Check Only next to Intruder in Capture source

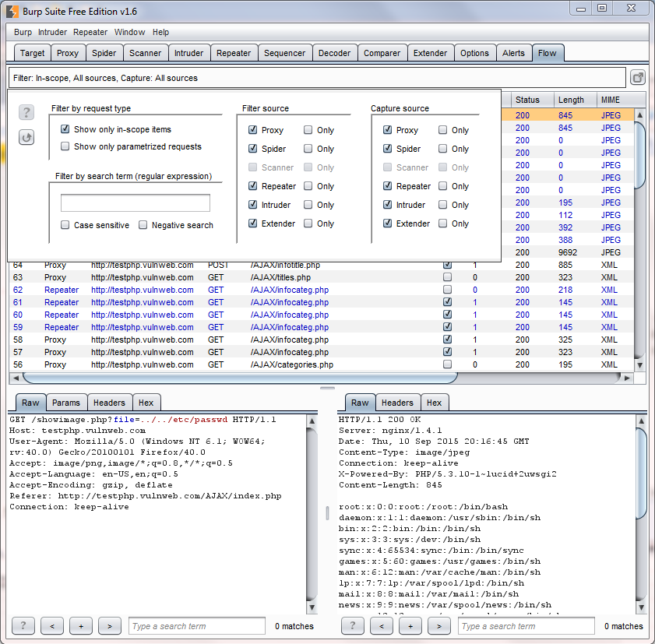(443, 204)
